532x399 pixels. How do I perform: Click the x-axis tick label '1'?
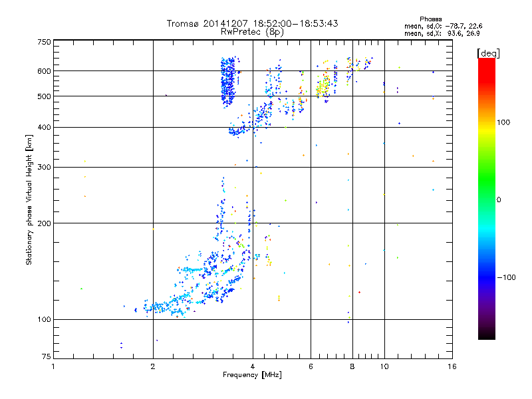53,366
